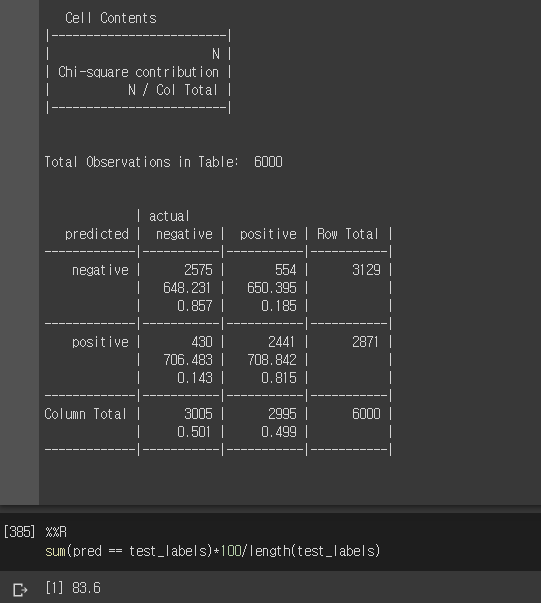Click the row total 3129
The height and width of the screenshot is (603, 541).
366,270
